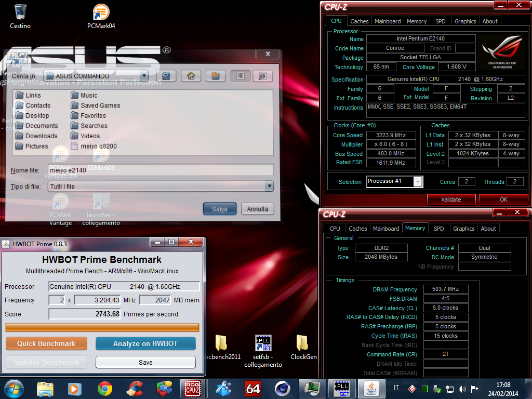Open the ClockGen folder on desktop

point(303,348)
